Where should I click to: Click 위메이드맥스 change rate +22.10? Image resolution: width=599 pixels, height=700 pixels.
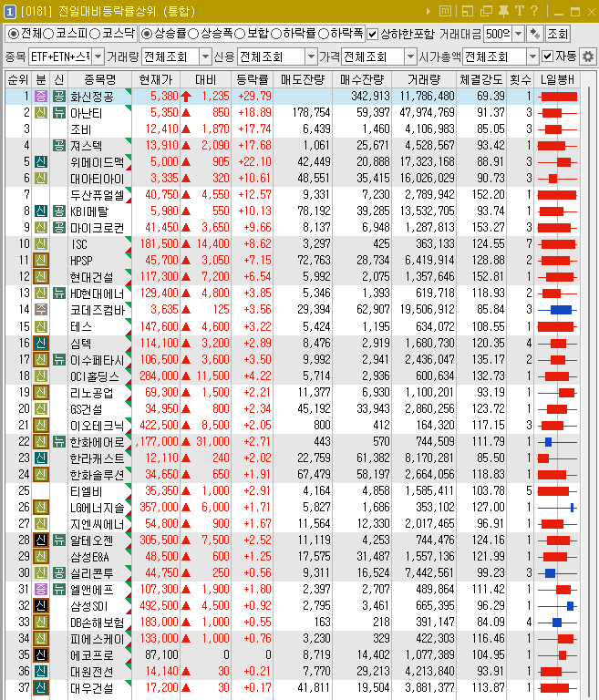click(x=254, y=161)
